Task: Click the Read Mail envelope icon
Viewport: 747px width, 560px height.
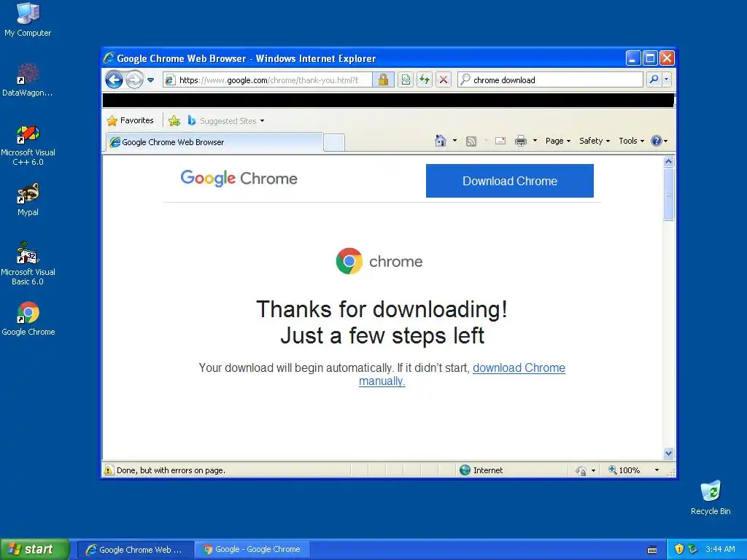Action: point(500,141)
